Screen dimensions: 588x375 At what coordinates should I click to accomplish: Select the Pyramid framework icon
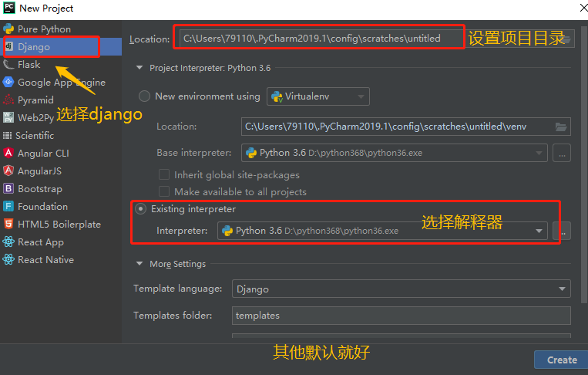[8, 100]
